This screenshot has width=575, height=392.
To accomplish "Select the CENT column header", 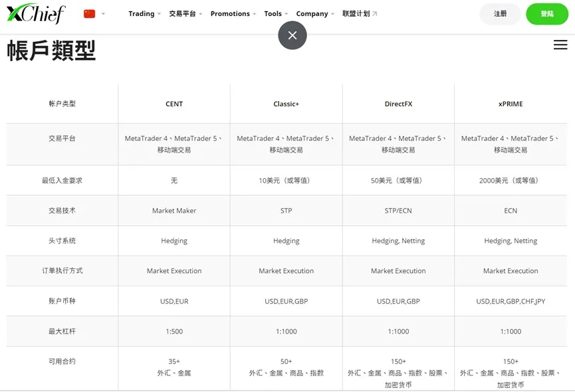I will 174,104.
